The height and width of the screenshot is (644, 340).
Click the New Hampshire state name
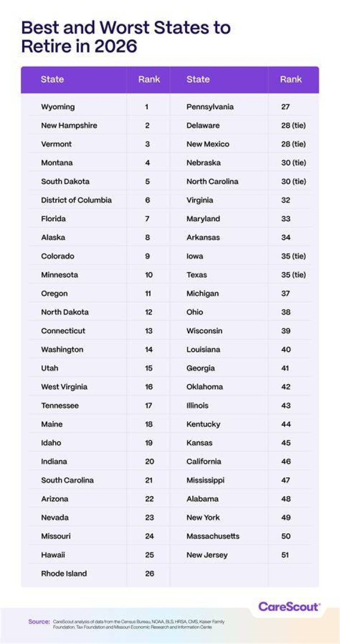coord(69,125)
